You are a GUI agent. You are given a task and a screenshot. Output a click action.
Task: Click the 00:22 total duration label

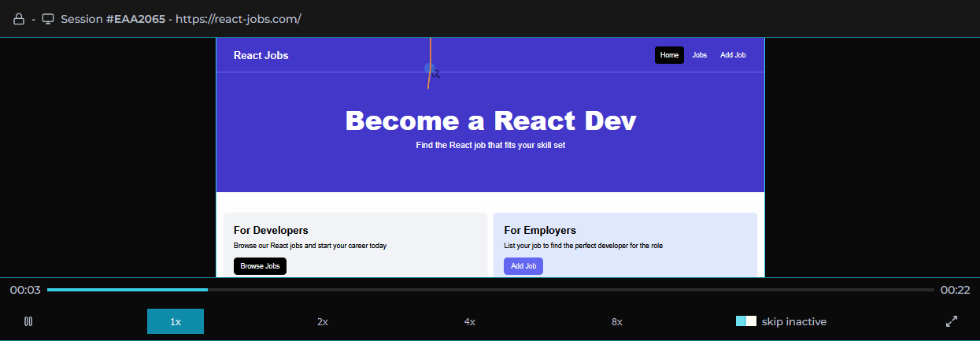pyautogui.click(x=955, y=290)
